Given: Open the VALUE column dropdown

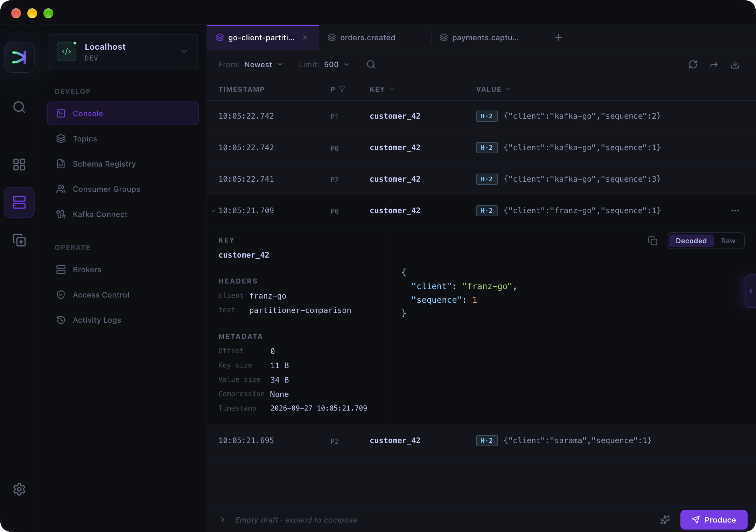Looking at the screenshot, I should point(493,89).
